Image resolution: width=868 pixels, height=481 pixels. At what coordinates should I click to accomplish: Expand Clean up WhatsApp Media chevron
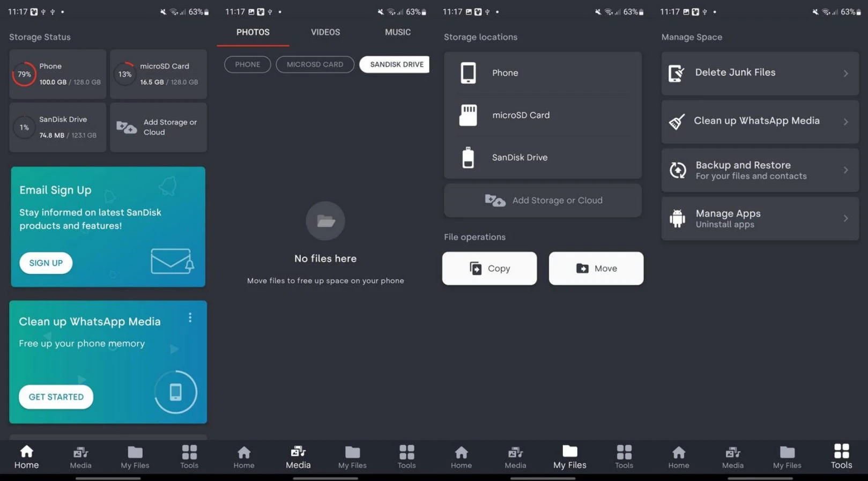click(845, 122)
